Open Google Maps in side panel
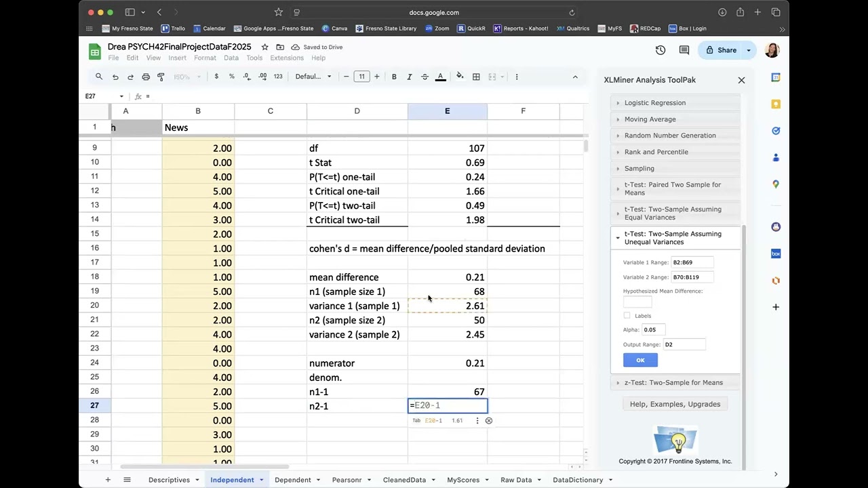 pos(776,184)
